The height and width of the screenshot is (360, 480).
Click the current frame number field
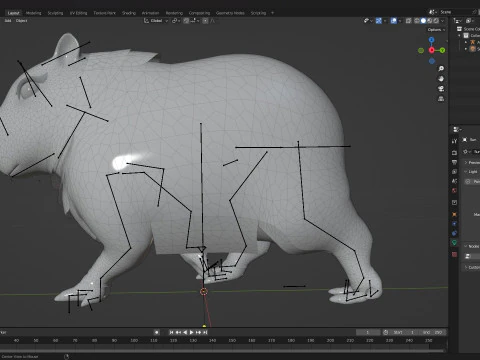click(368, 332)
